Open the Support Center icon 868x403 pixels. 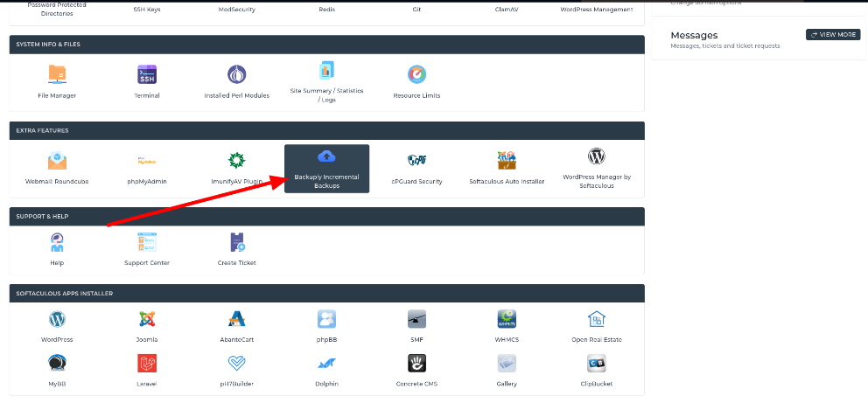[x=147, y=242]
